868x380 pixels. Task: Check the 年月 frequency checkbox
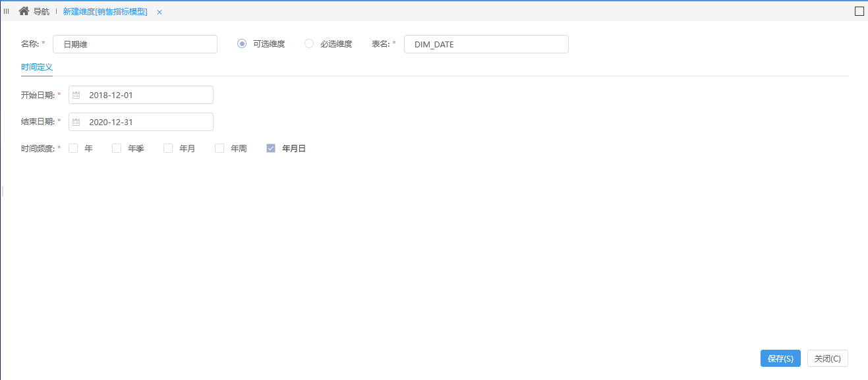point(168,148)
